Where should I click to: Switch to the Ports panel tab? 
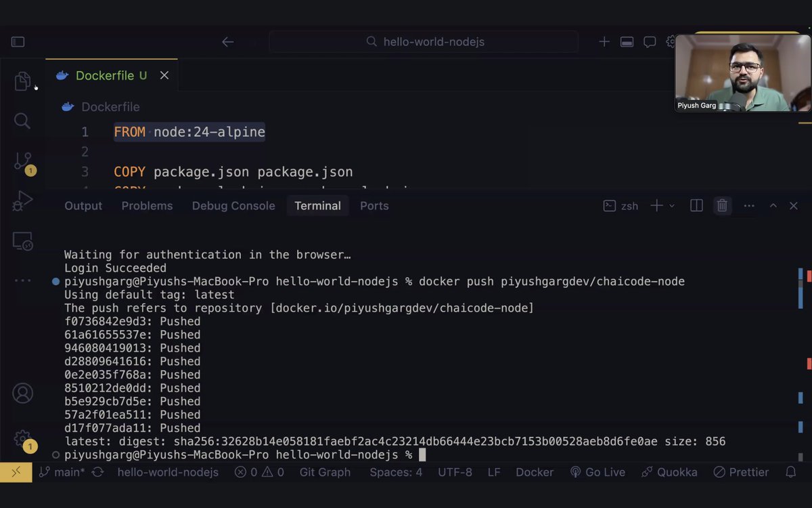click(x=374, y=206)
